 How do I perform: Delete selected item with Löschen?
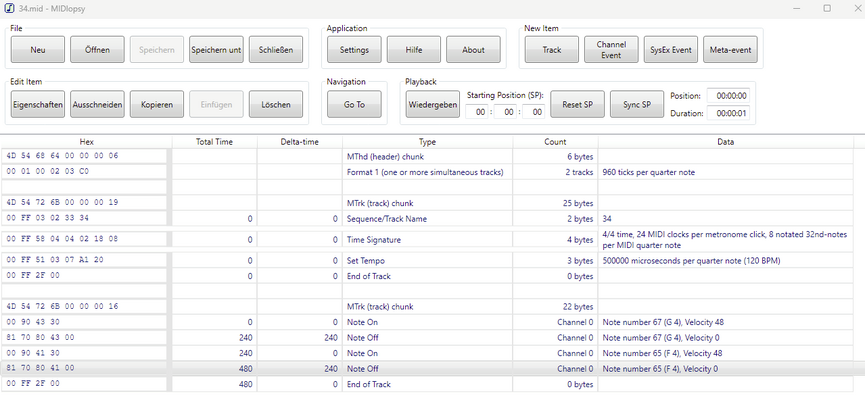pyautogui.click(x=275, y=105)
